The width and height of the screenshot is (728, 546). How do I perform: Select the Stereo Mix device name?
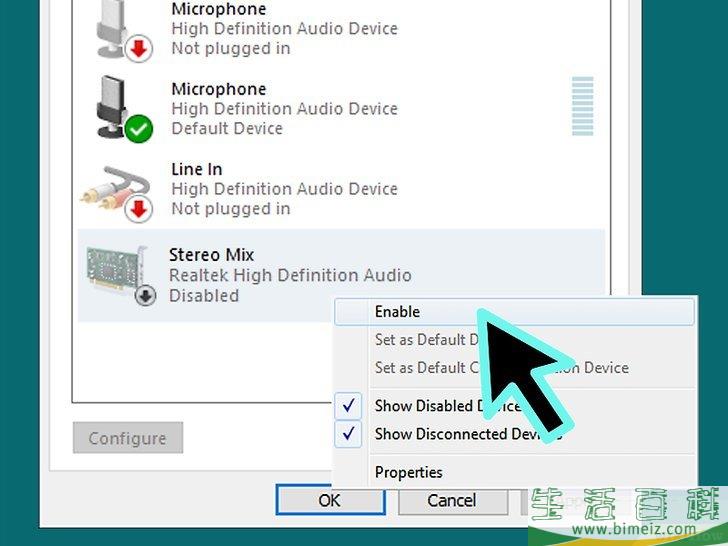211,255
